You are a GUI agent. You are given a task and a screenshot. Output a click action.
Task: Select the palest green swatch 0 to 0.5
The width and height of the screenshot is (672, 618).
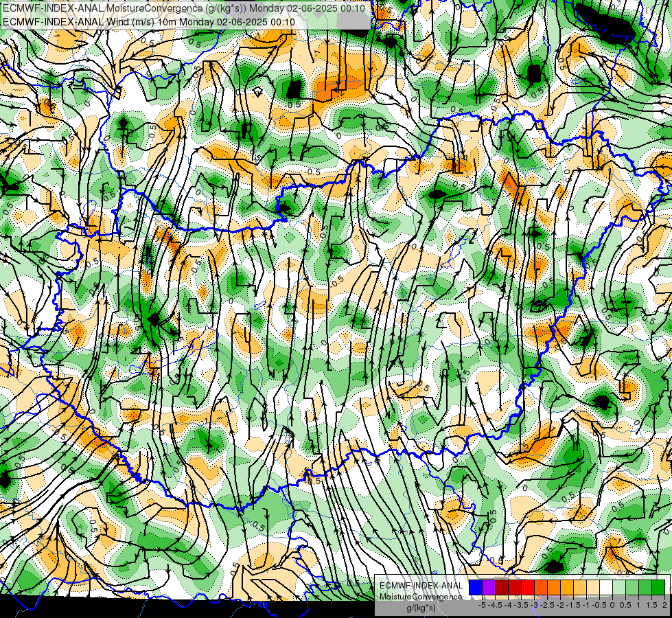click(619, 587)
